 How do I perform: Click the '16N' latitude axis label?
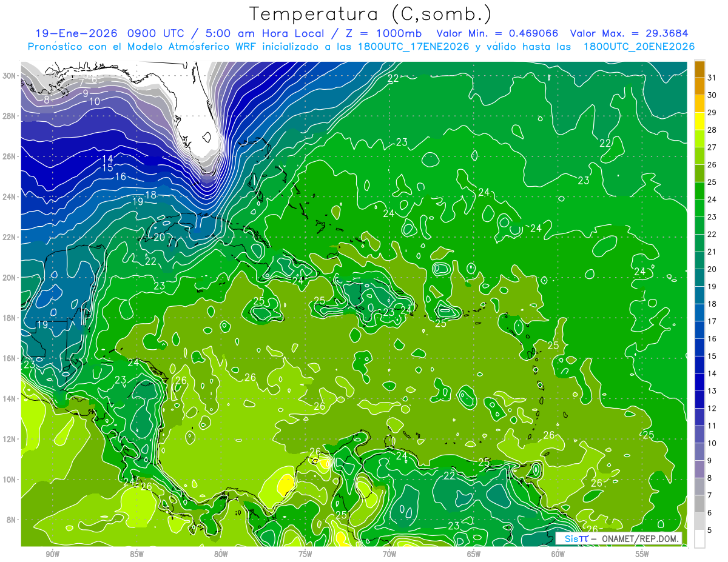tap(10, 358)
